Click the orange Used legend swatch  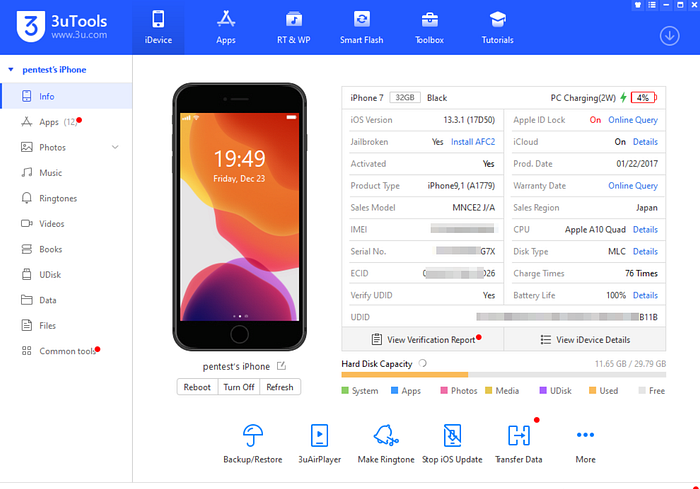click(592, 390)
